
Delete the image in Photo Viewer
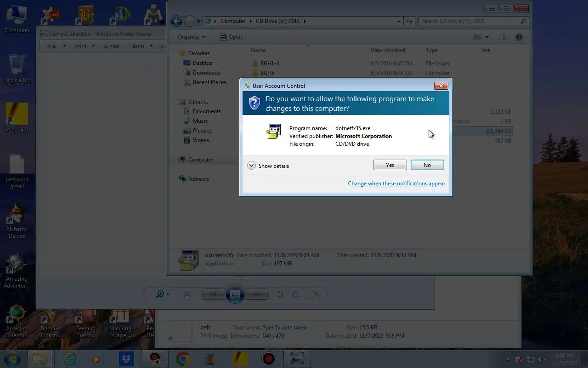coord(316,294)
